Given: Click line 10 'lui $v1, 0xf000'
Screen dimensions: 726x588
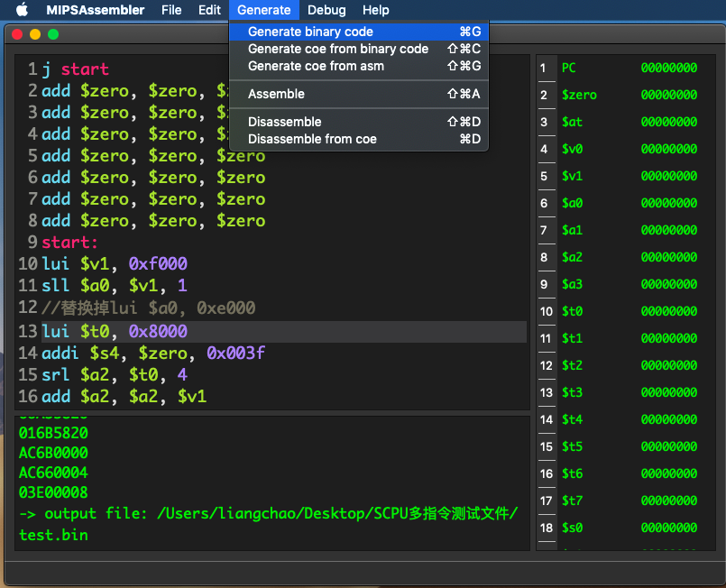Looking at the screenshot, I should point(115,264).
